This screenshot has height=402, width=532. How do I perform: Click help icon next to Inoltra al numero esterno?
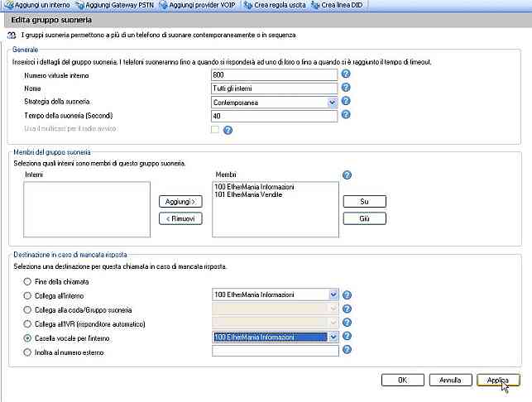pyautogui.click(x=347, y=350)
